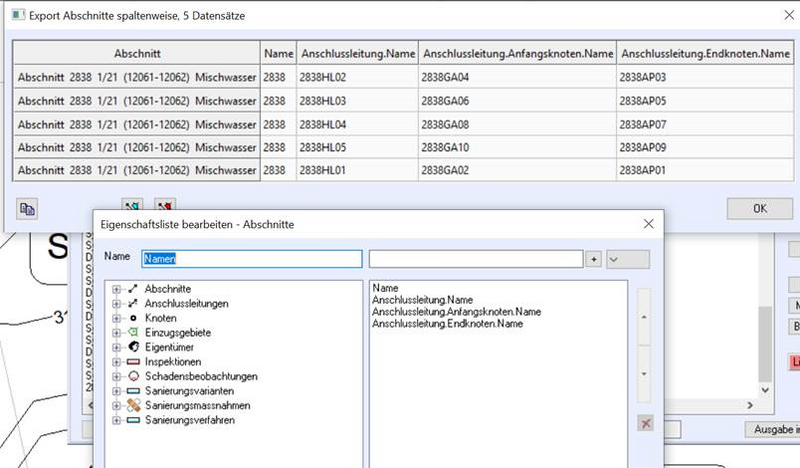Expand the Sanierungsverfahren tree node
Screen dimensions: 800x468
(116, 421)
